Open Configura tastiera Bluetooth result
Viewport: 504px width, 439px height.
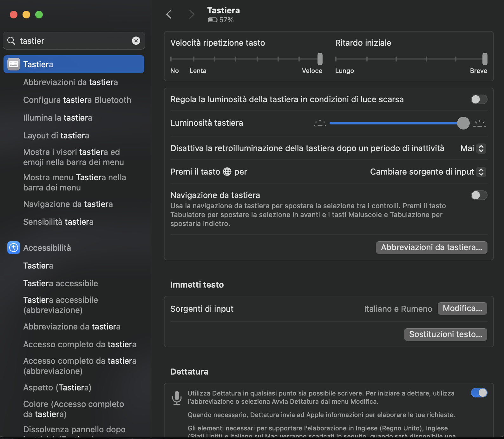[x=77, y=100]
